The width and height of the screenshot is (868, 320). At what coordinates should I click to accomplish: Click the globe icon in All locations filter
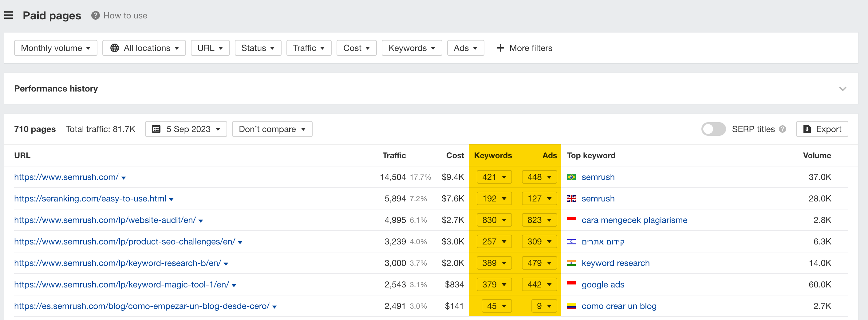point(115,48)
